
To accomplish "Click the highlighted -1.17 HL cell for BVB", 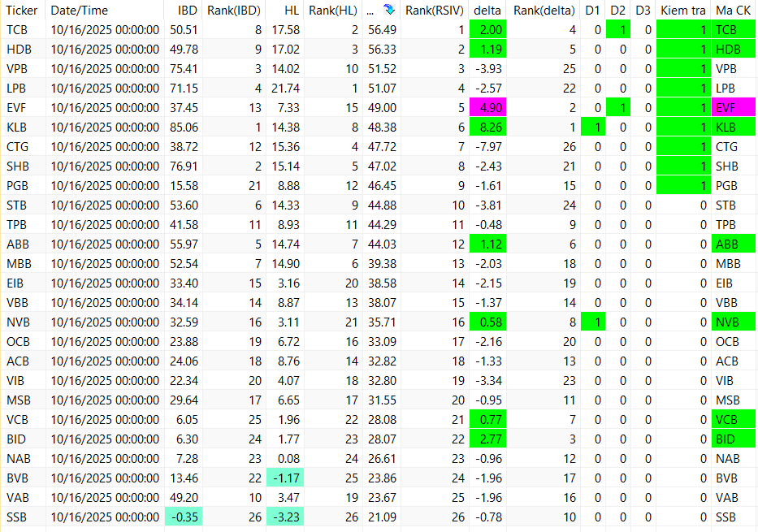I will [x=285, y=478].
